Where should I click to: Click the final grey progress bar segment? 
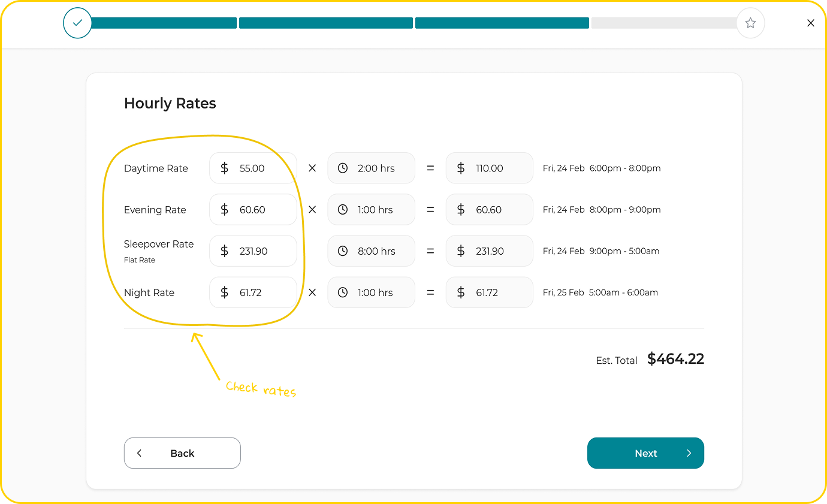pyautogui.click(x=663, y=23)
